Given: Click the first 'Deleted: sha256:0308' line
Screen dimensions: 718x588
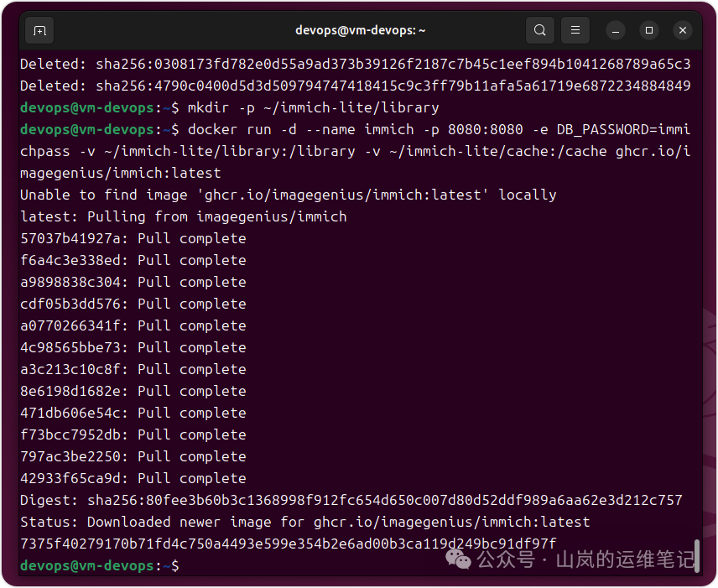Looking at the screenshot, I should pos(355,65).
